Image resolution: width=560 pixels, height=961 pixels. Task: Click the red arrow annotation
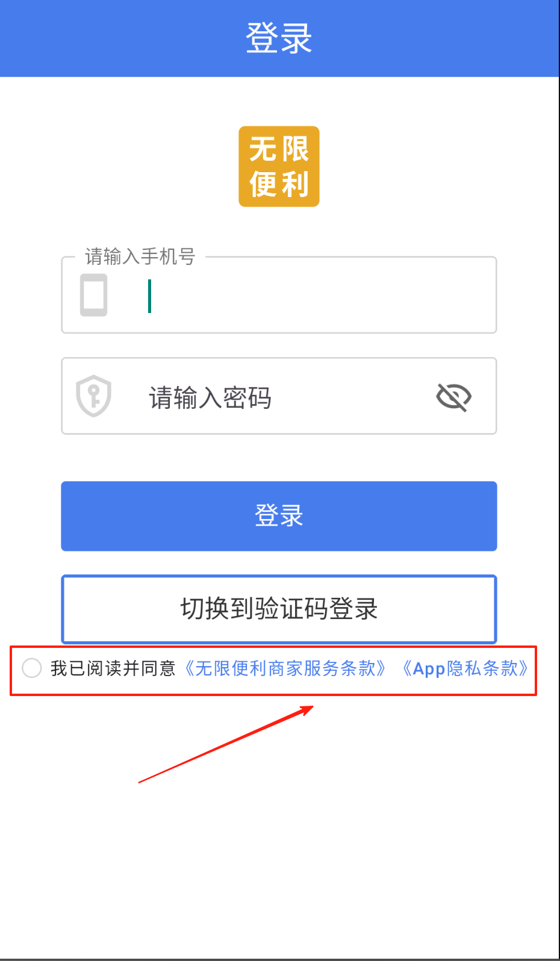[226, 744]
